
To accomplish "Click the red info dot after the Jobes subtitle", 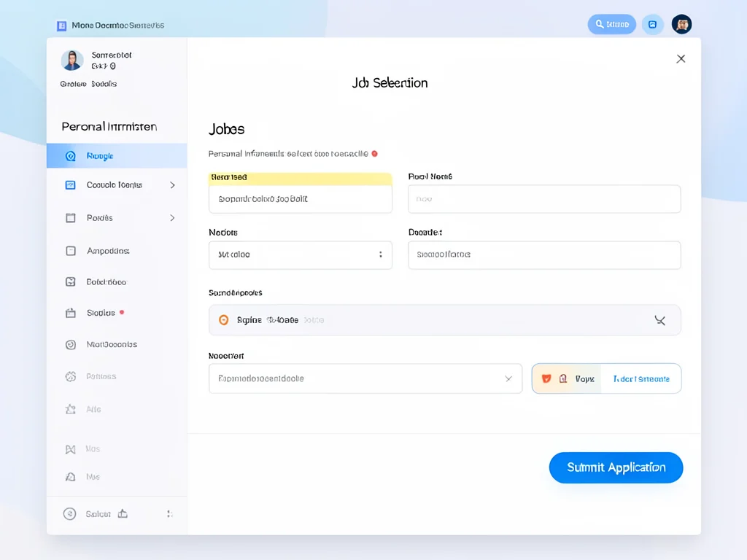I will click(x=374, y=154).
